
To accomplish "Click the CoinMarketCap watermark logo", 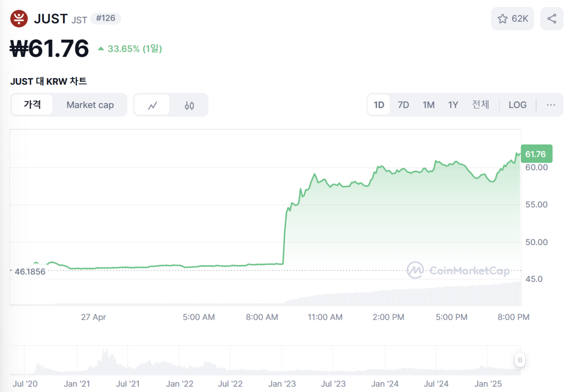I will [458, 270].
